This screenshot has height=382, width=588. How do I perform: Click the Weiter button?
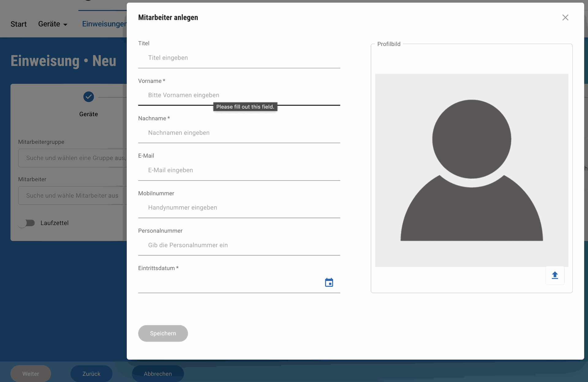[x=31, y=374]
